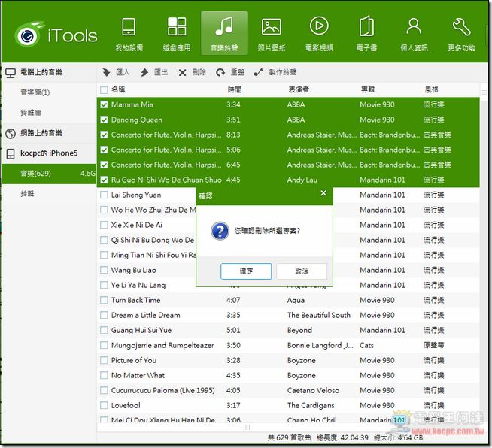Select the Cucurrucucu Paloma (Live 1995) song
The width and height of the screenshot is (492, 448).
coord(162,391)
